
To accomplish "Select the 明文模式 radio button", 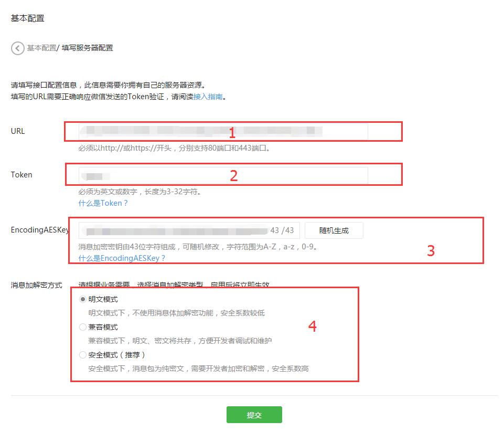I will (83, 299).
